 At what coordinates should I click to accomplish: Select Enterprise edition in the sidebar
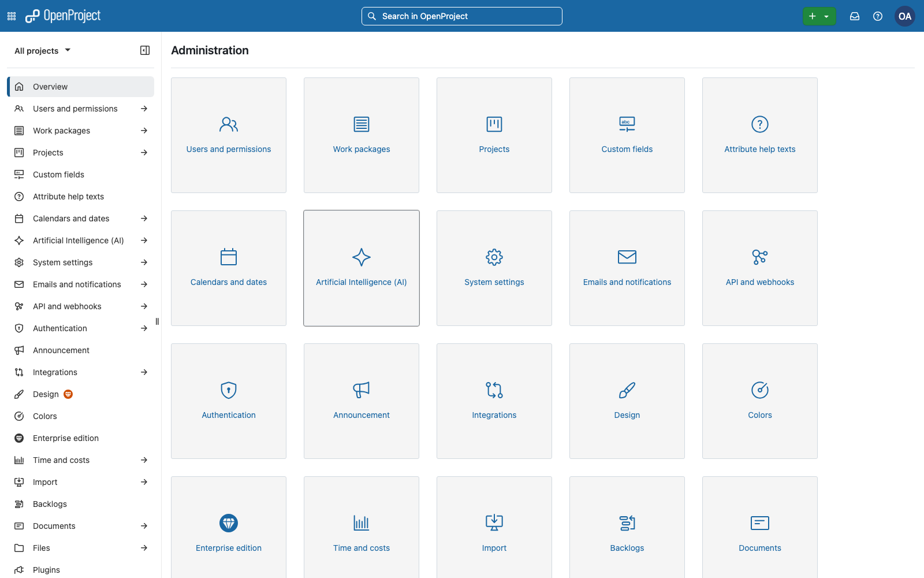[x=81, y=438]
